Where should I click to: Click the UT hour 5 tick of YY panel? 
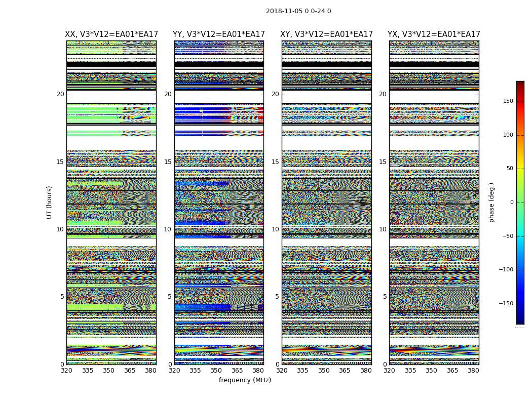(170, 297)
